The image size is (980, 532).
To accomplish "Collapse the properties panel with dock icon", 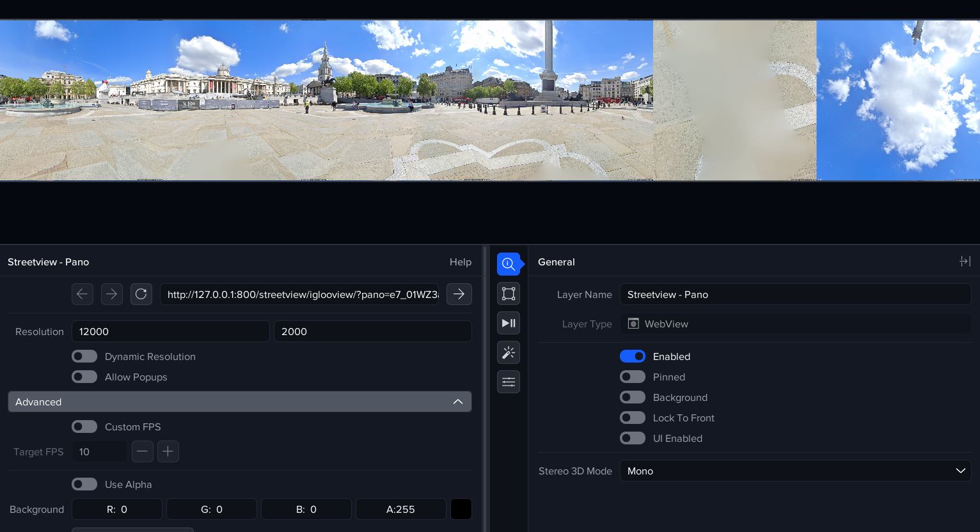I will point(965,262).
